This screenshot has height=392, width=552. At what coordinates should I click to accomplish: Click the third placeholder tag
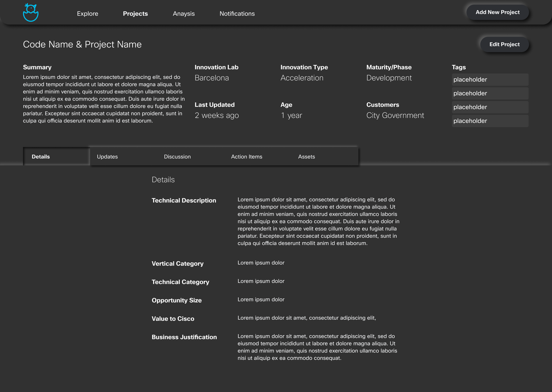(490, 107)
